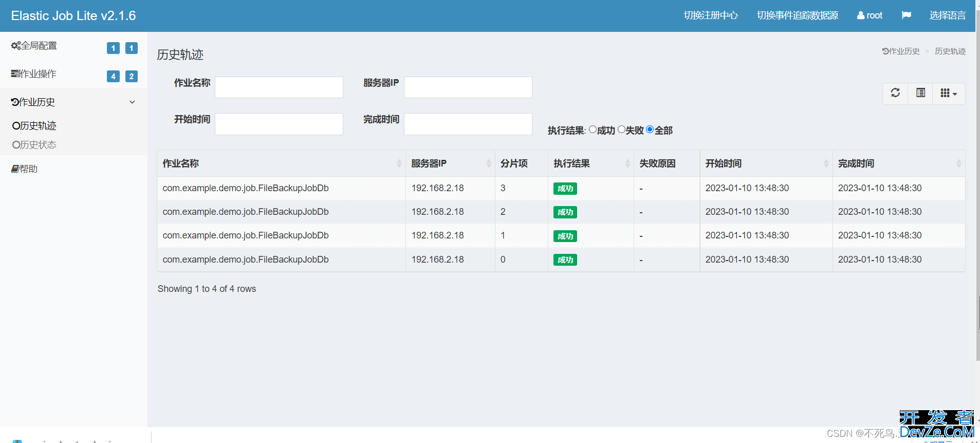Sort table by 开始时间 column header
This screenshot has width=980, height=443.
[766, 163]
